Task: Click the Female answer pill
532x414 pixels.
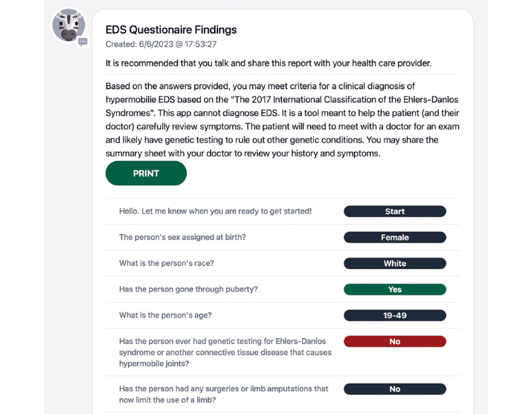Action: click(x=394, y=238)
